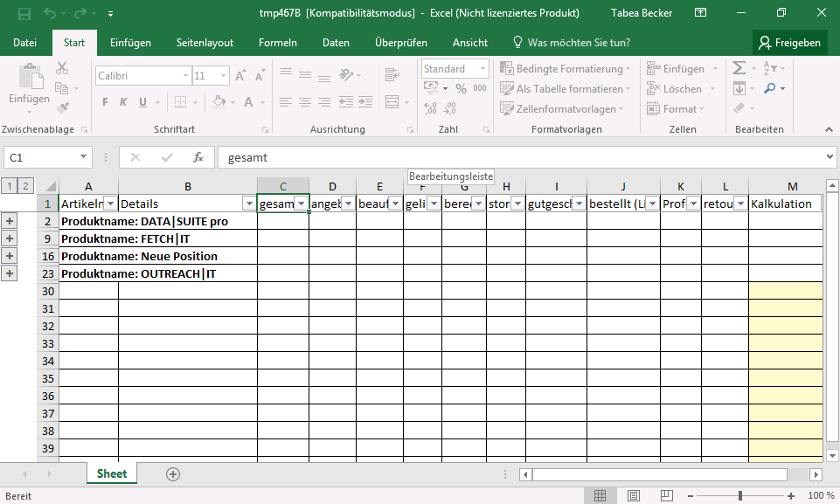The width and height of the screenshot is (840, 504).
Task: Click the Undo arrow in title bar
Action: click(49, 13)
